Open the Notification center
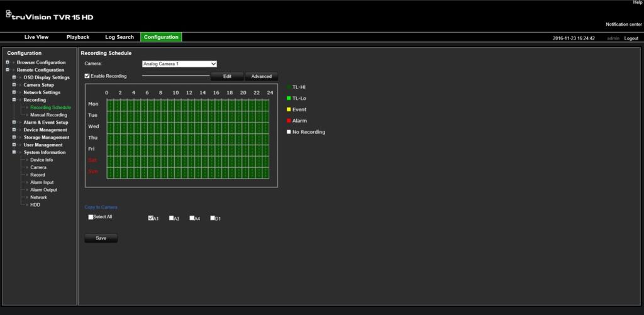644x315 pixels. (623, 25)
